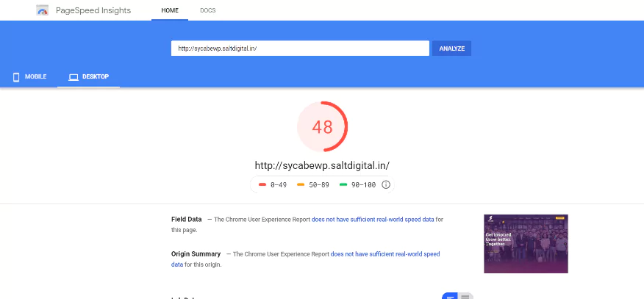Viewport: 644px width, 299px height.
Task: Click the URL input field
Action: click(x=300, y=48)
